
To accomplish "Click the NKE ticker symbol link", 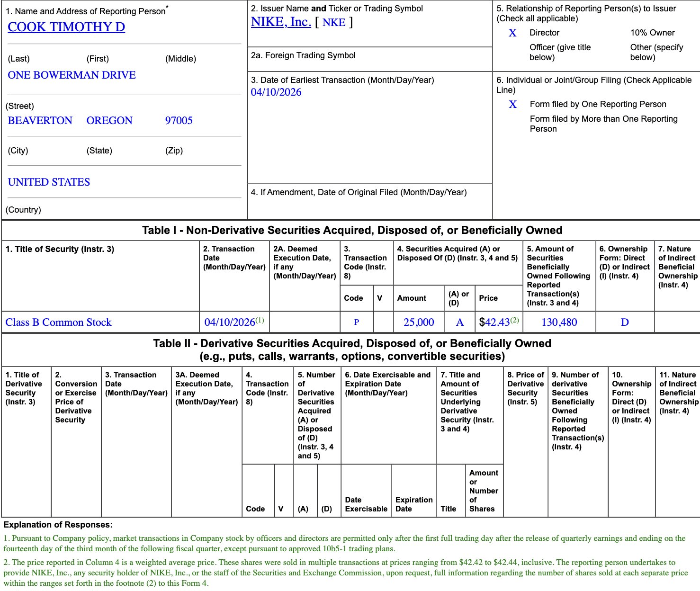I will coord(334,23).
